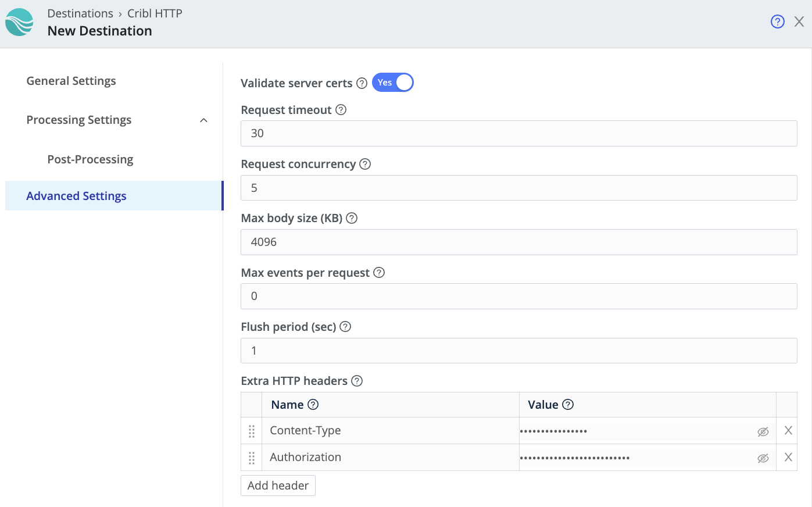Click the Max events per request input field
Viewport: 812px width, 507px height.
[519, 296]
